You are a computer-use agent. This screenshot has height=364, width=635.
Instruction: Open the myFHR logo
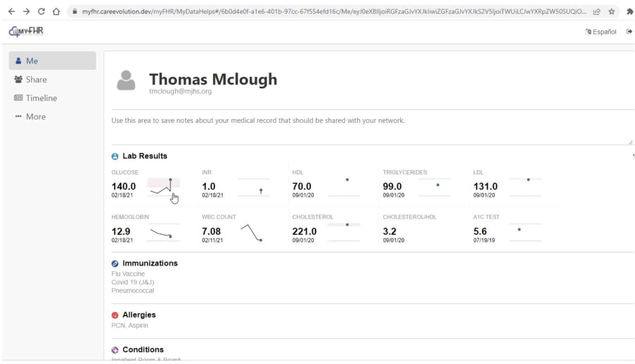coord(26,31)
